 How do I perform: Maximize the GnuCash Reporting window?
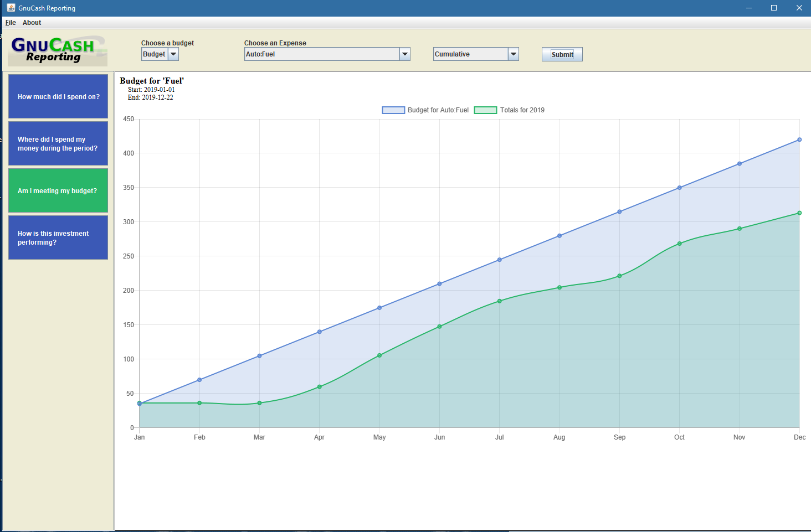[x=774, y=8]
